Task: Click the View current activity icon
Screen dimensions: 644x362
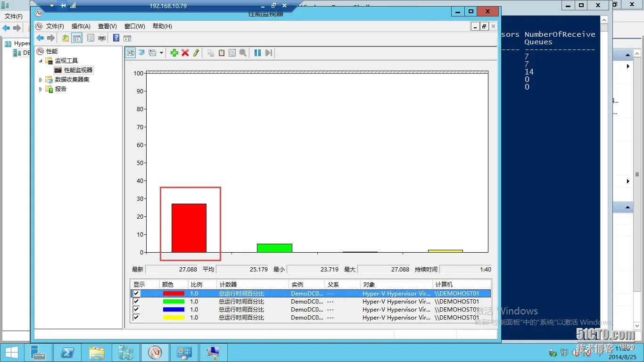Action: coord(131,53)
